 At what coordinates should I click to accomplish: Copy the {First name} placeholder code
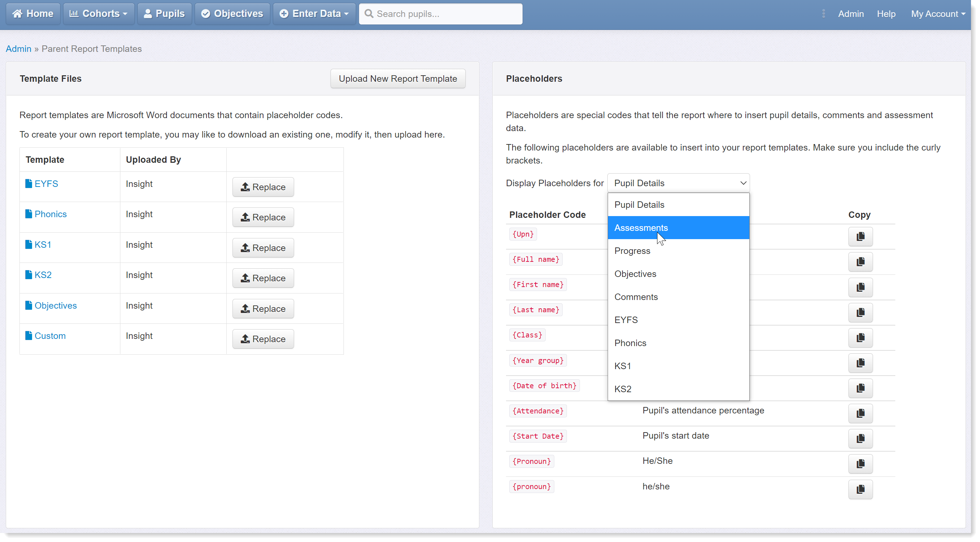click(x=860, y=287)
